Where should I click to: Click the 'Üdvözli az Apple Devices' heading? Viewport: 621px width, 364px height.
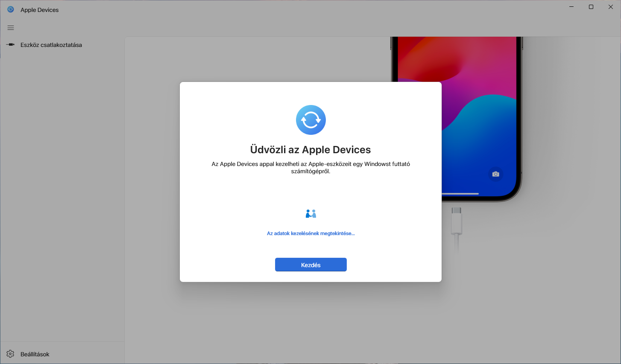click(x=310, y=150)
